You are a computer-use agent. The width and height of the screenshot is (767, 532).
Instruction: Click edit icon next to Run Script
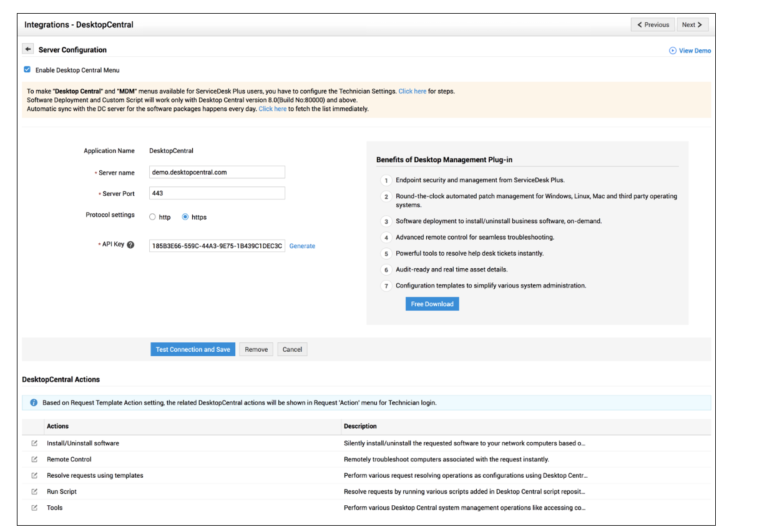(35, 492)
